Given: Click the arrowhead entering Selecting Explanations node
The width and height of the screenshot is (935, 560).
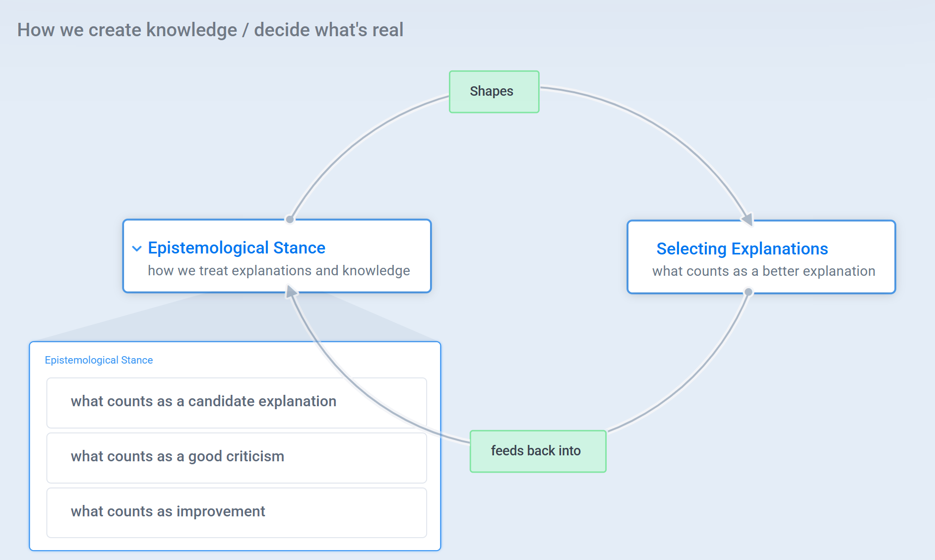Looking at the screenshot, I should [747, 219].
